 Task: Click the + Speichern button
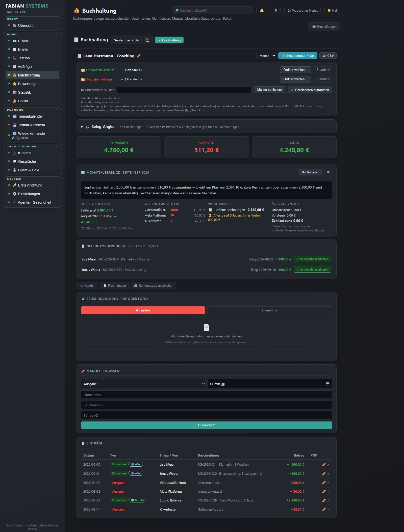[x=207, y=425]
